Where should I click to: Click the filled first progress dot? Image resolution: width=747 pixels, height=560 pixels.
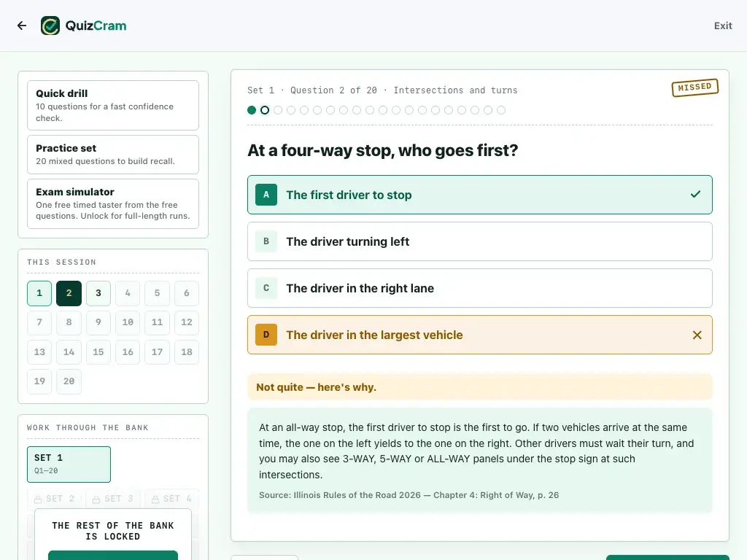252,111
